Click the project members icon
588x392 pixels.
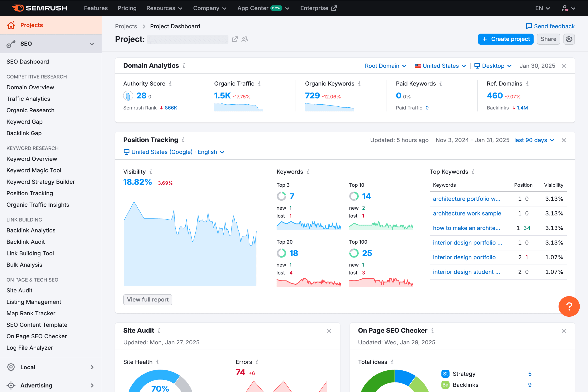tap(245, 39)
